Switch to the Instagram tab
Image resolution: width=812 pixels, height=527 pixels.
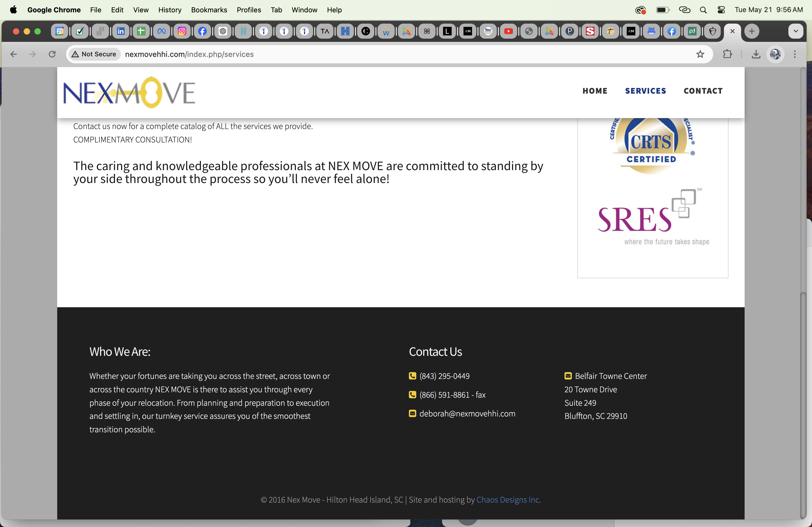182,31
